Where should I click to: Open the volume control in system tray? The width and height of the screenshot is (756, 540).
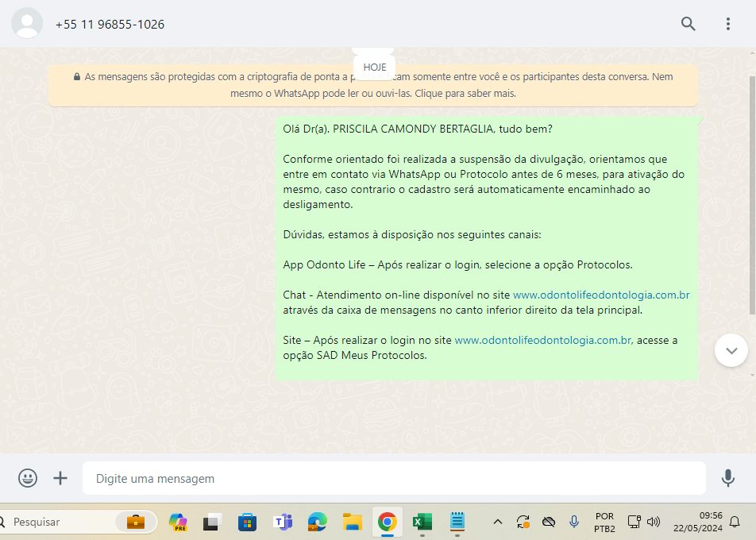(654, 522)
